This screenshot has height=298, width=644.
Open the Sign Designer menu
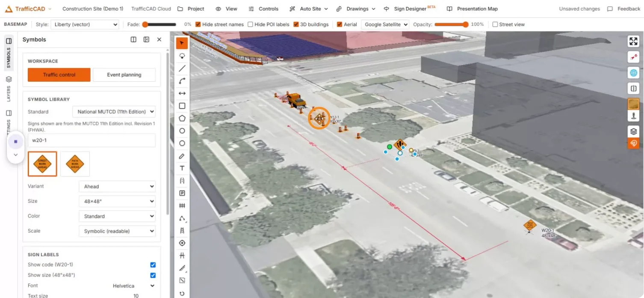pos(409,9)
